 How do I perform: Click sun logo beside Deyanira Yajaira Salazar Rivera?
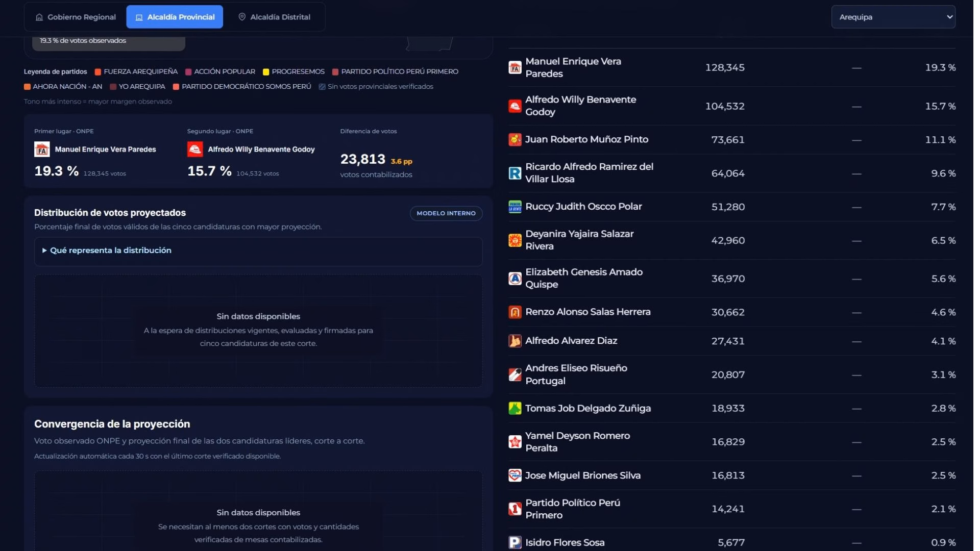(514, 240)
